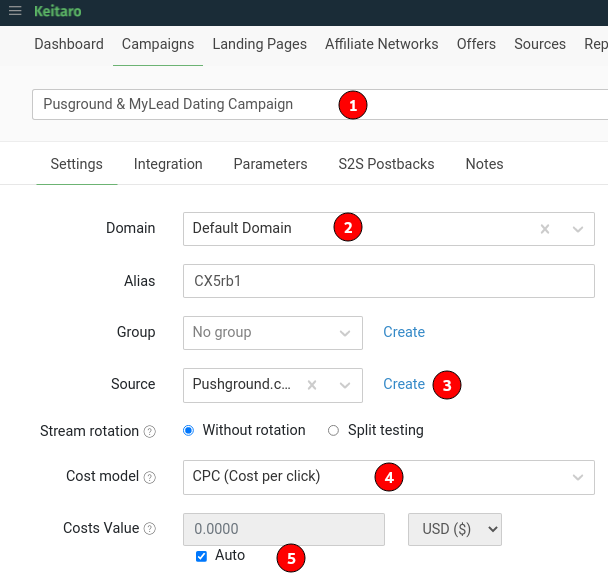
Task: Go to the Dashboard menu
Action: click(69, 44)
